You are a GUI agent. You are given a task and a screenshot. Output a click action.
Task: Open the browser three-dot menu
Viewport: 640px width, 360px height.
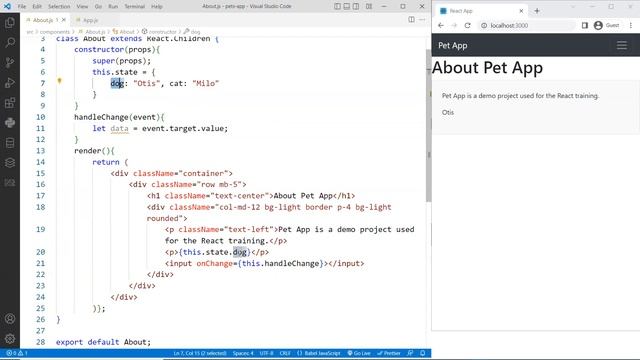tap(631, 25)
